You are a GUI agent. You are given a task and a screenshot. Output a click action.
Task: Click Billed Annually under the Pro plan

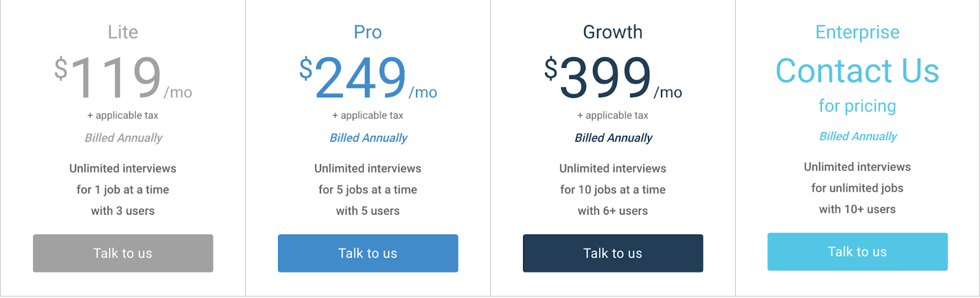(x=368, y=138)
